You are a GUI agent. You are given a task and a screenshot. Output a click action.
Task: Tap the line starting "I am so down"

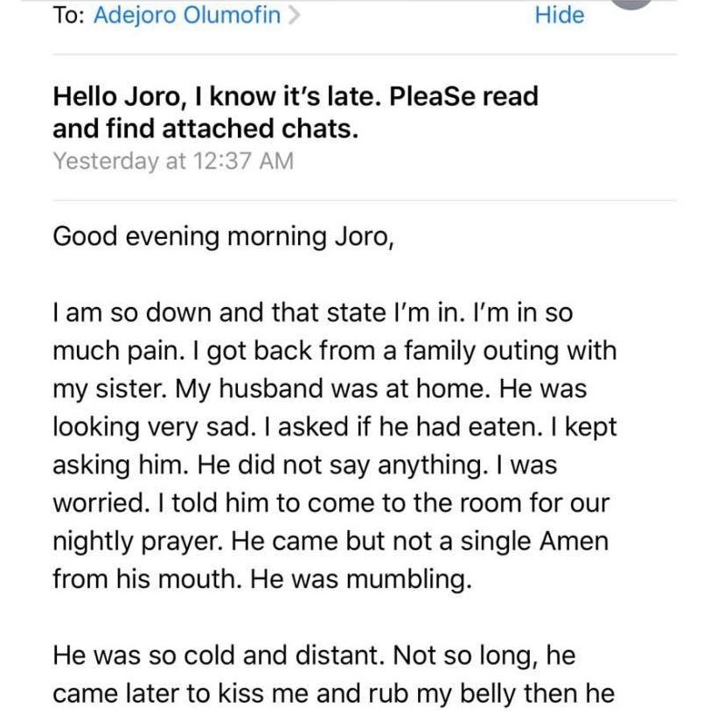[314, 312]
